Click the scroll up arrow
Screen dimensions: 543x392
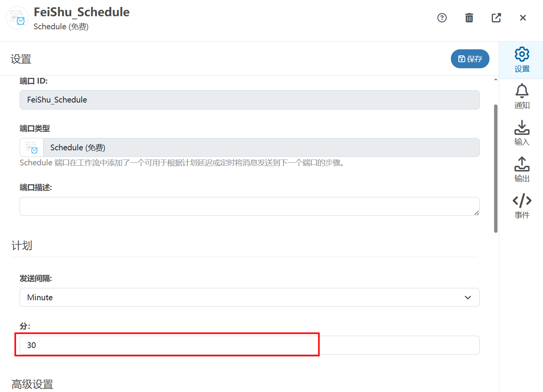496,79
